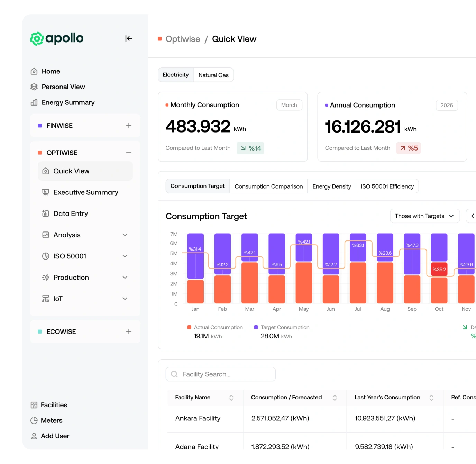The height and width of the screenshot is (464, 476).
Task: Click the Add User person icon
Action: click(x=34, y=436)
